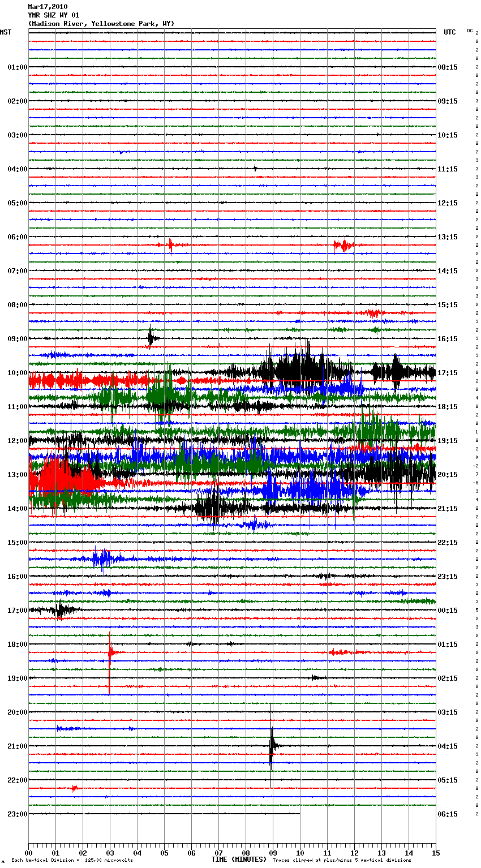Select the 06:00 MST time label
Viewport: 481px width, 868px height.
pos(17,237)
